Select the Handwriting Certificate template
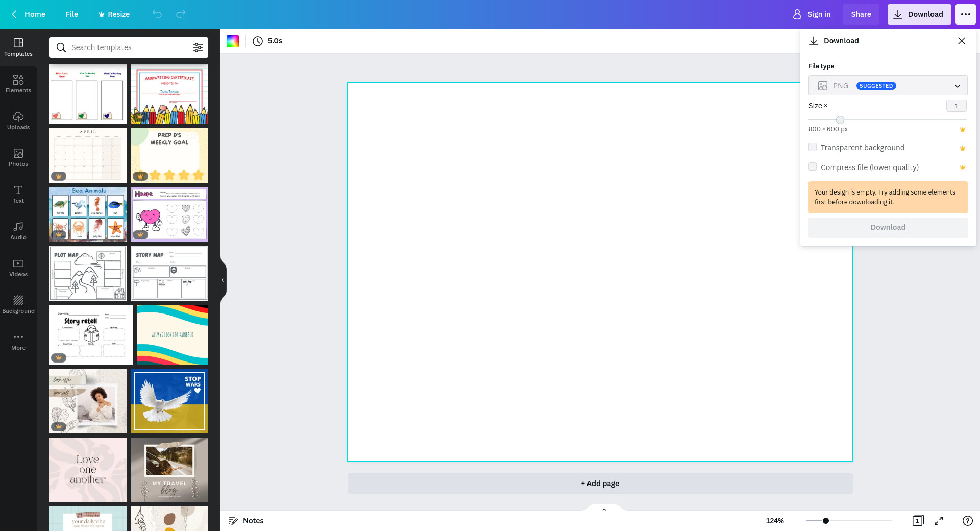This screenshot has height=531, width=980. [x=169, y=94]
